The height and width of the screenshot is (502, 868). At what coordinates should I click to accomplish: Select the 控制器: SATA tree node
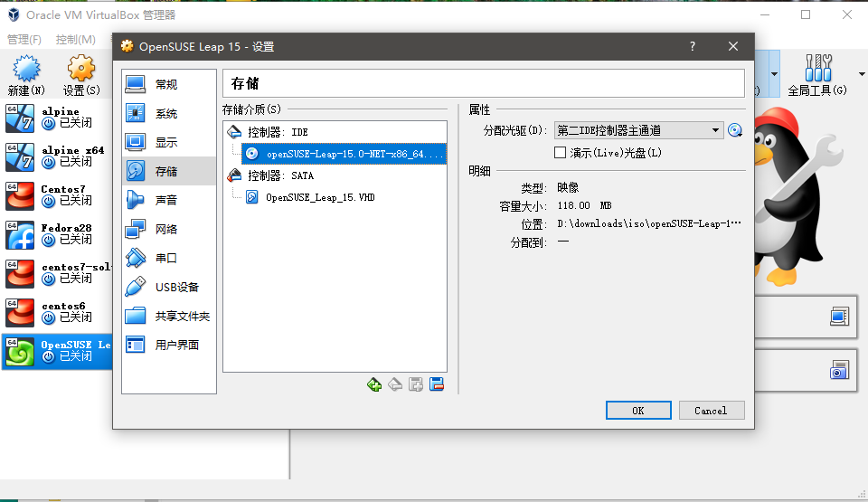(279, 175)
